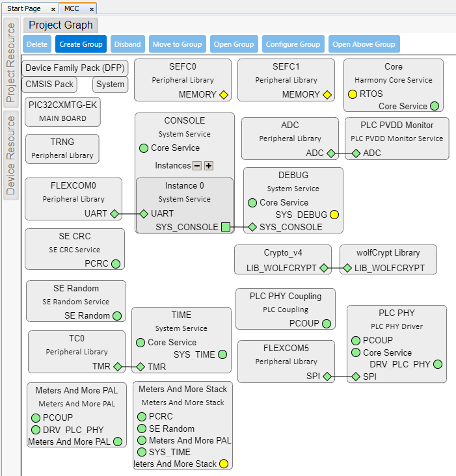This screenshot has height=476, width=456.
Task: Click the Delete button
Action: click(x=37, y=44)
